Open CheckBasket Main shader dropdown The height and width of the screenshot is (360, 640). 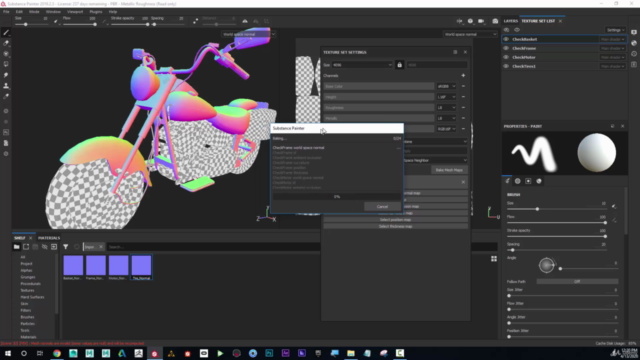pos(612,39)
